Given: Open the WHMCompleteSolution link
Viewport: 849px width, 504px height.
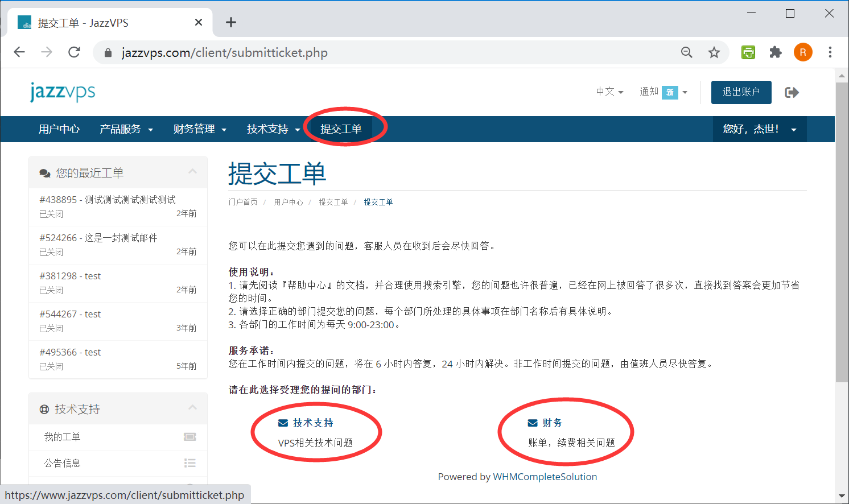Looking at the screenshot, I should pyautogui.click(x=545, y=477).
